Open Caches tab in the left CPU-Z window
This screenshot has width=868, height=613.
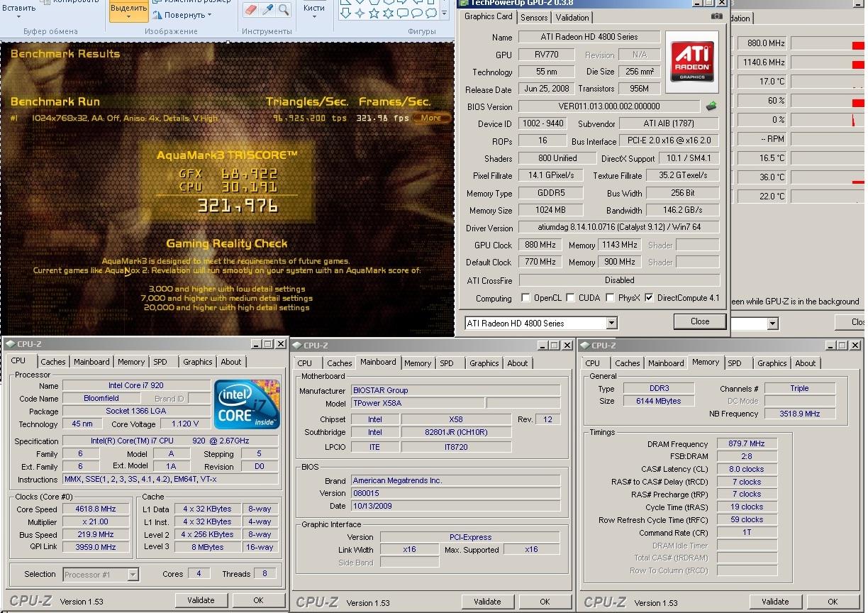coord(53,362)
